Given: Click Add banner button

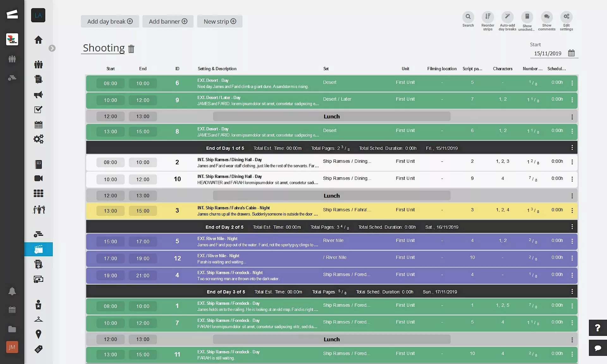Looking at the screenshot, I should (x=168, y=21).
